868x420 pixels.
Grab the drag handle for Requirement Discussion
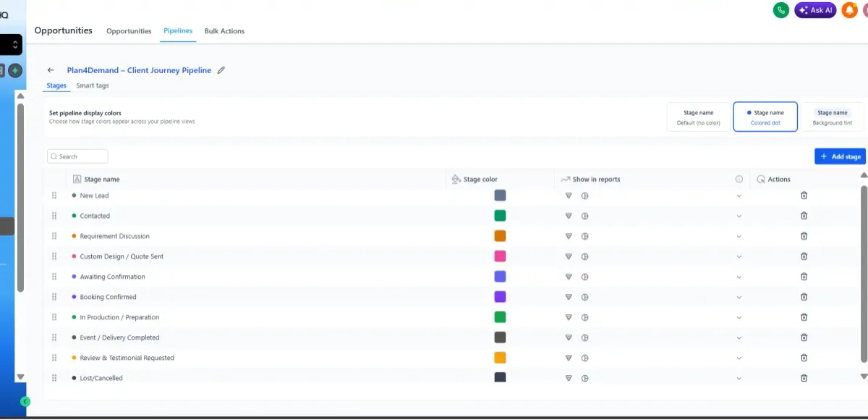[x=54, y=236]
